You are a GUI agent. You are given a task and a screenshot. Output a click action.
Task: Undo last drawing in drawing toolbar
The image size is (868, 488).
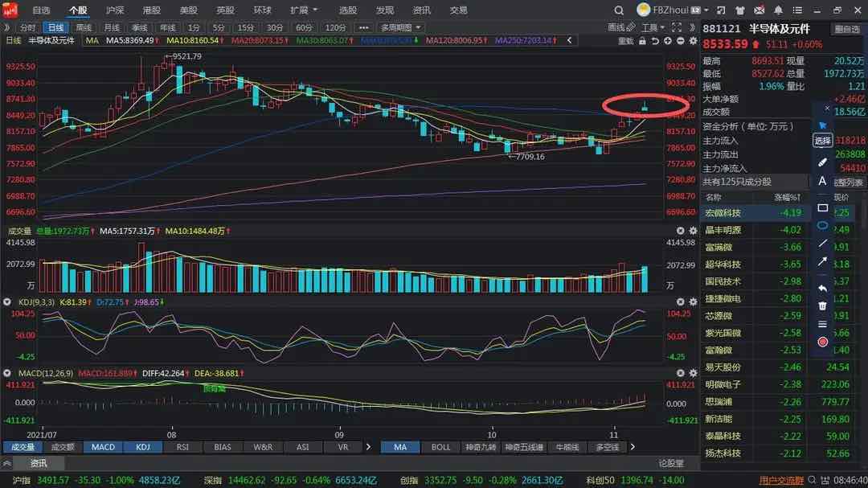tap(823, 289)
